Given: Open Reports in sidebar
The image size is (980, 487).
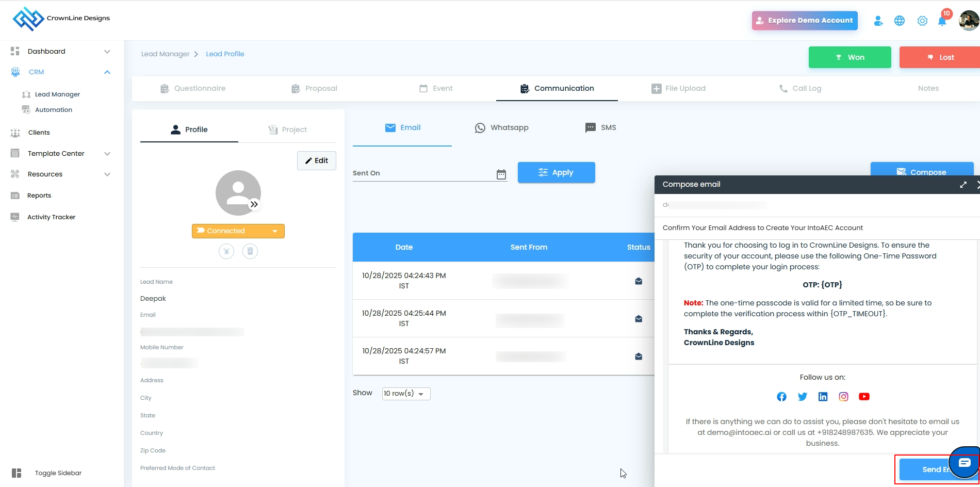Looking at the screenshot, I should click(39, 196).
